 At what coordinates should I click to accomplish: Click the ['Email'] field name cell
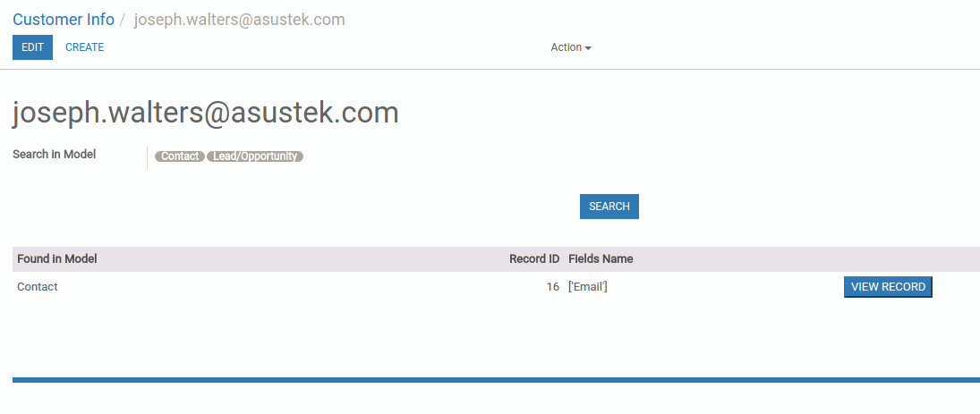[x=588, y=287]
